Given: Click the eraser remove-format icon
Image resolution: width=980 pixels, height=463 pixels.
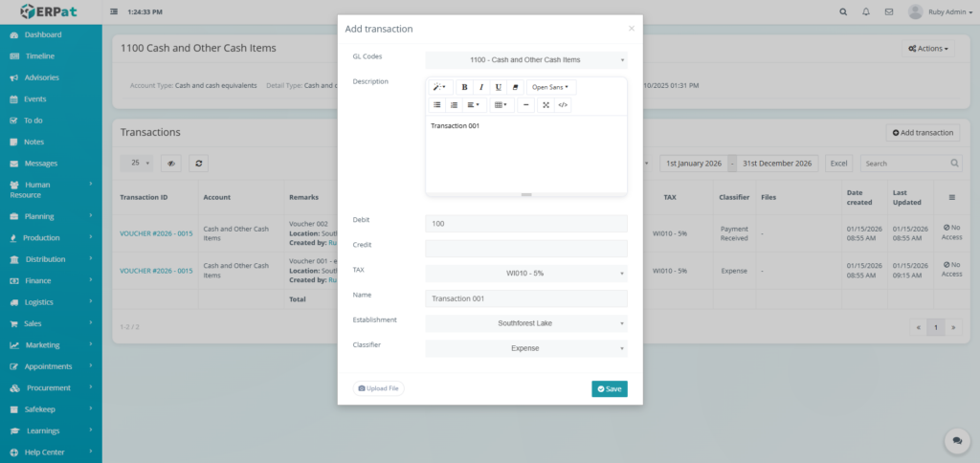Looking at the screenshot, I should coord(515,87).
